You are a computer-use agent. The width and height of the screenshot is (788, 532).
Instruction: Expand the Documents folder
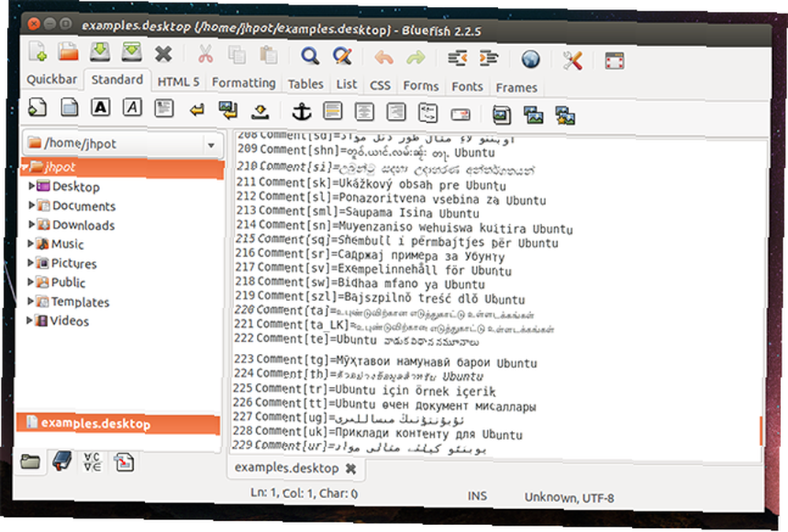pyautogui.click(x=32, y=205)
